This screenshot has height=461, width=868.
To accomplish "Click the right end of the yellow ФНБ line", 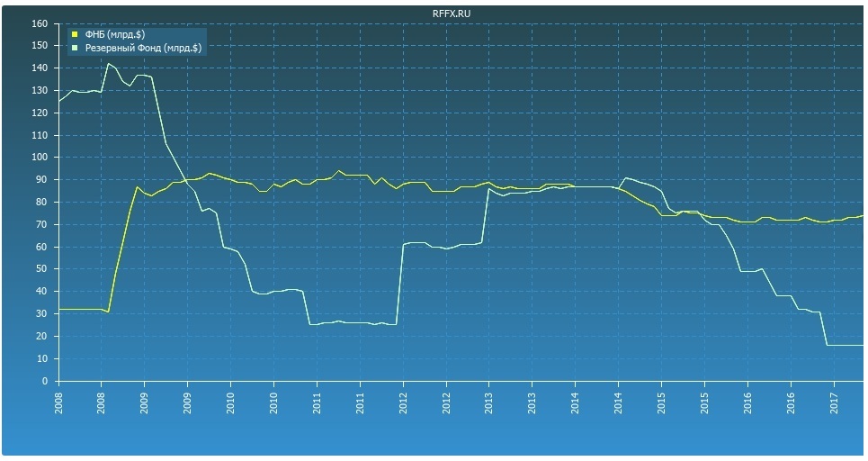I will [x=863, y=216].
